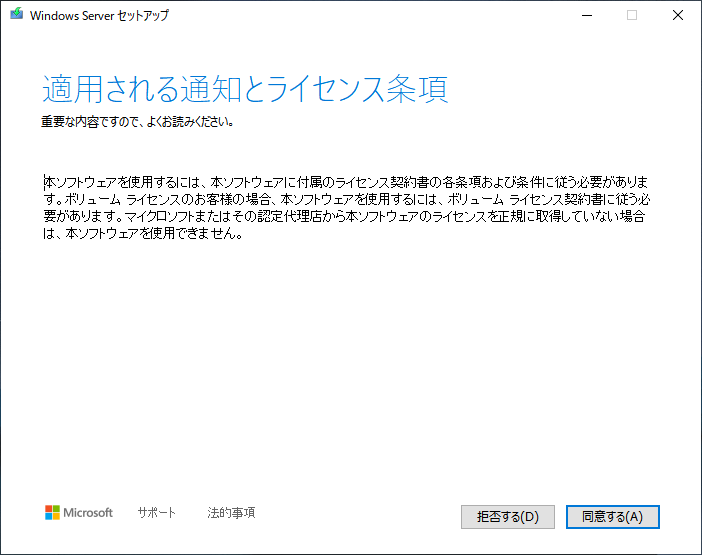Open the 法的事項 legal link
The width and height of the screenshot is (702, 555).
coord(231,512)
